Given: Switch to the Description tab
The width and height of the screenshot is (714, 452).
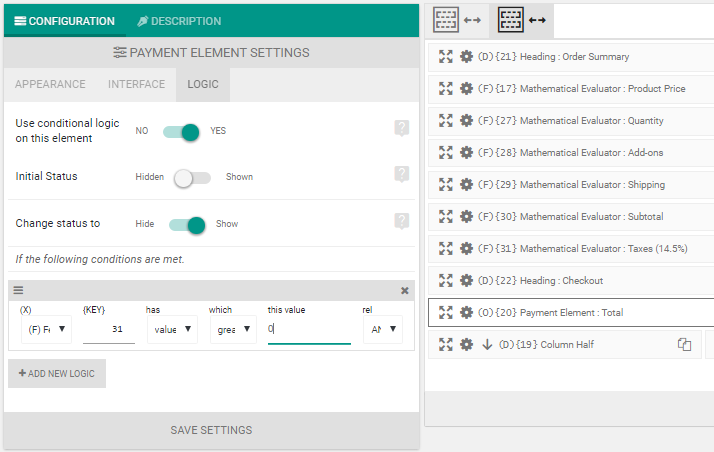Looking at the screenshot, I should pos(179,21).
